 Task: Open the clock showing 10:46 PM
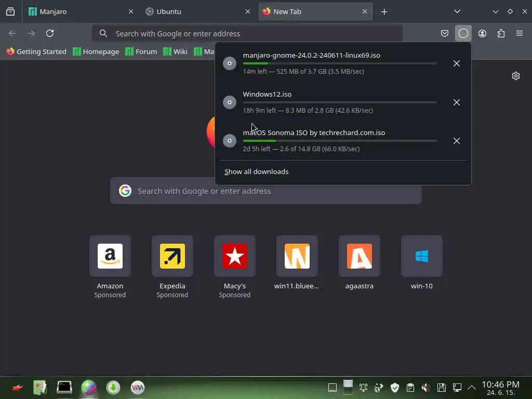point(500,388)
